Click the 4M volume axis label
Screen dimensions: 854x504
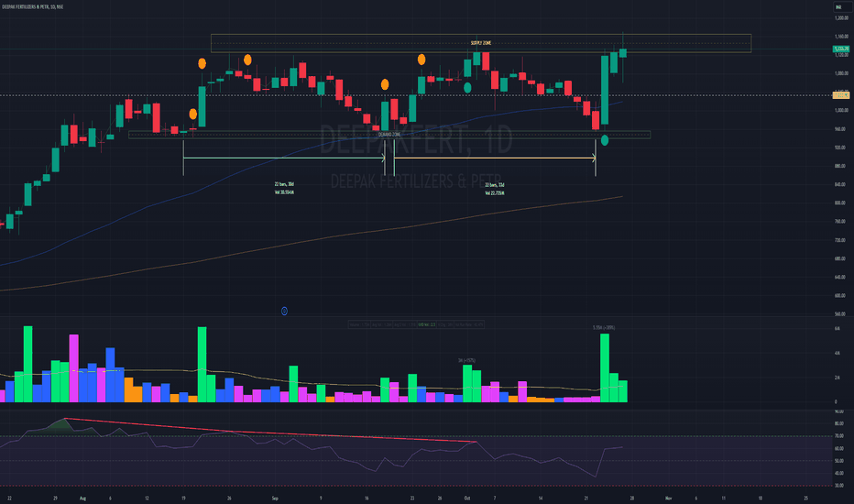(838, 353)
